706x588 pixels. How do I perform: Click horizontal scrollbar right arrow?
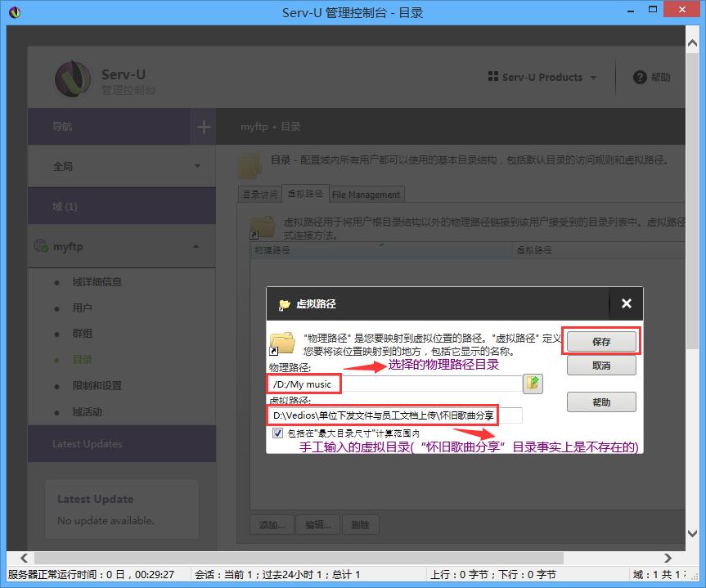668,559
